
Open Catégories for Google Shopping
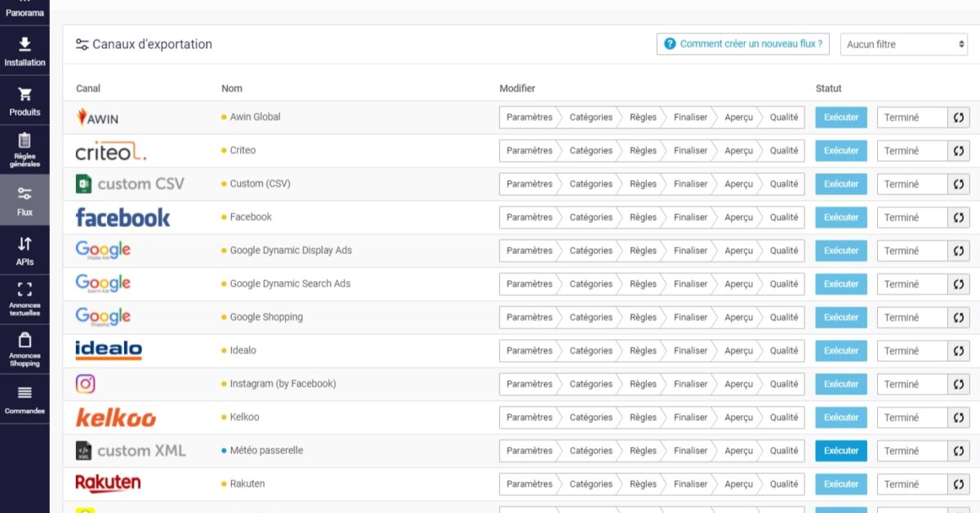point(590,317)
